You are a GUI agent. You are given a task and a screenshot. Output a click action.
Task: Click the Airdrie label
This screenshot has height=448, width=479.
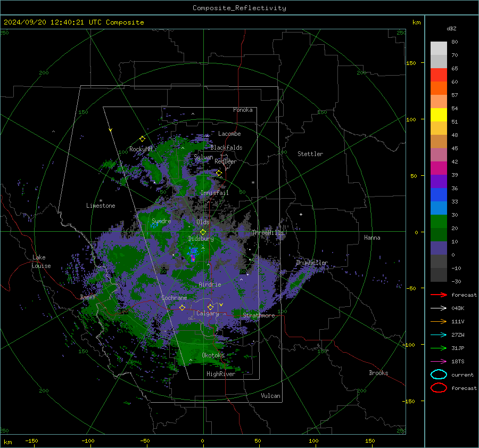pyautogui.click(x=210, y=284)
